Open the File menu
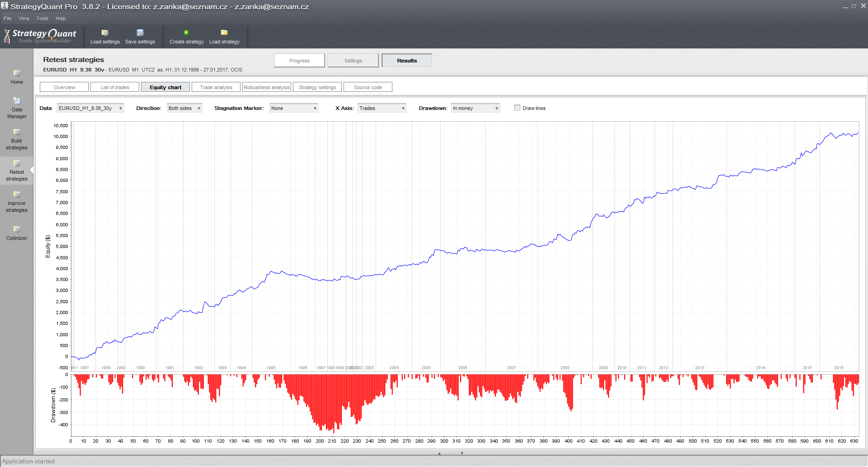Image resolution: width=868 pixels, height=467 pixels. coord(8,19)
